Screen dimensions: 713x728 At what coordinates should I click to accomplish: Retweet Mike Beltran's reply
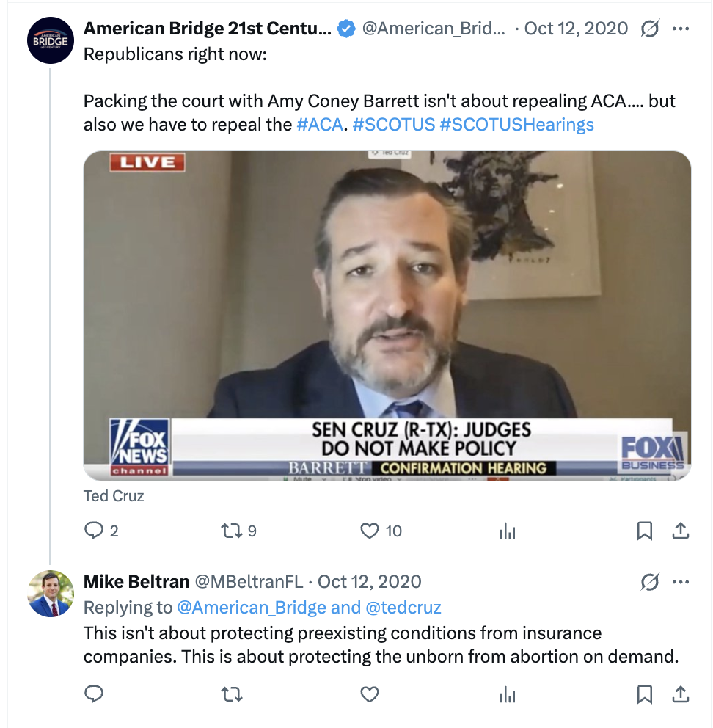(231, 694)
